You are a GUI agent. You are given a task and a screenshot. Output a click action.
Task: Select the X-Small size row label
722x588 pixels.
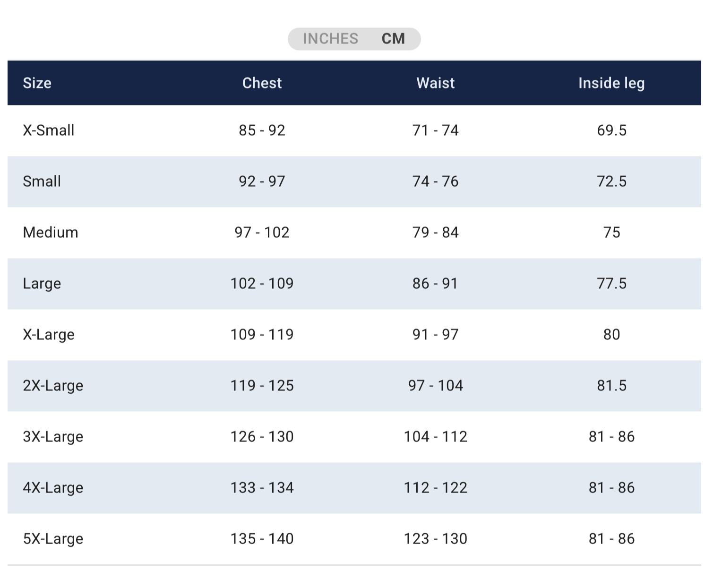pyautogui.click(x=49, y=130)
